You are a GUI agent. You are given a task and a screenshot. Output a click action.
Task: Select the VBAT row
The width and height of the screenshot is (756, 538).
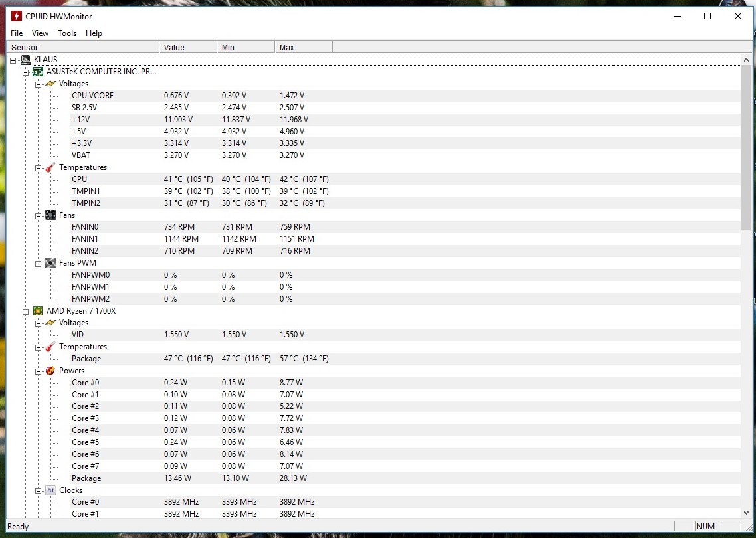pyautogui.click(x=405, y=155)
